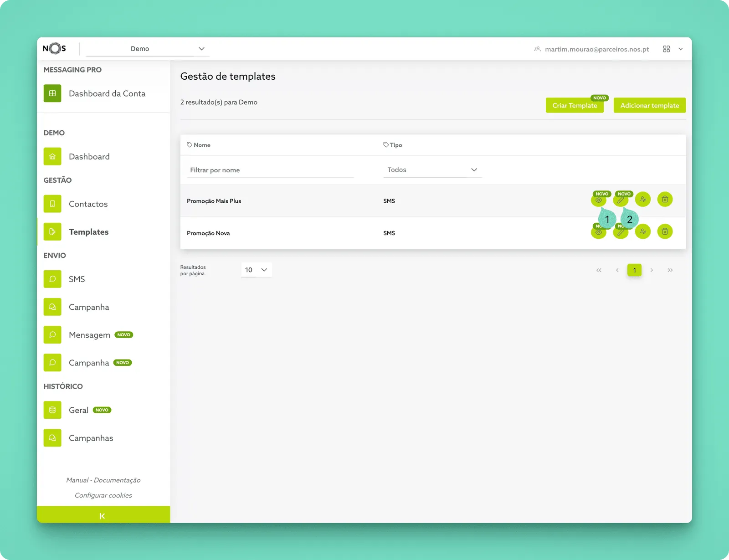The image size is (729, 560).
Task: Click SMS type cell of Promoção Mais Plus
Action: (x=389, y=201)
